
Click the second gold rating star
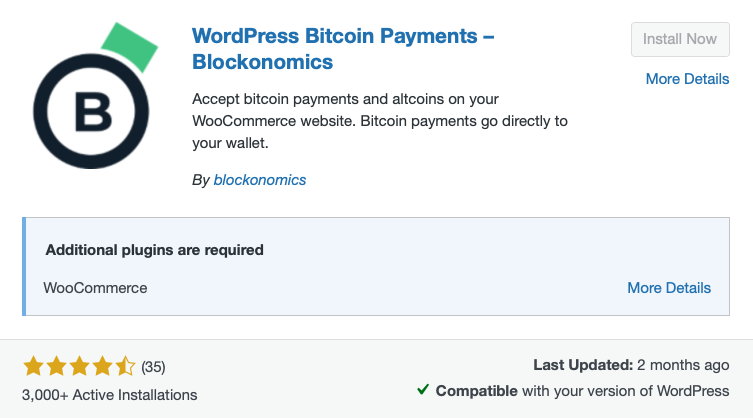[x=55, y=366]
